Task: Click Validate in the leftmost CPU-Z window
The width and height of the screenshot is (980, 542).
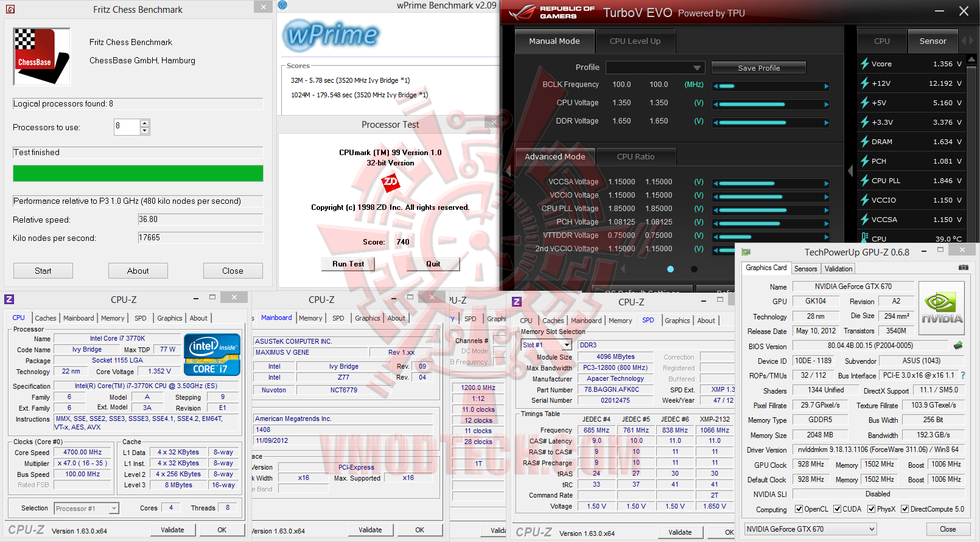Action: click(172, 530)
